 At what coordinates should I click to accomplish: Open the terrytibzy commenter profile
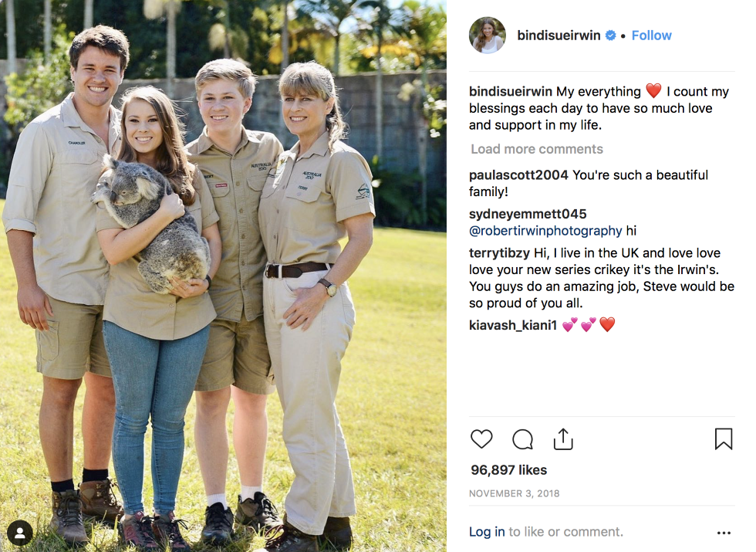click(500, 253)
